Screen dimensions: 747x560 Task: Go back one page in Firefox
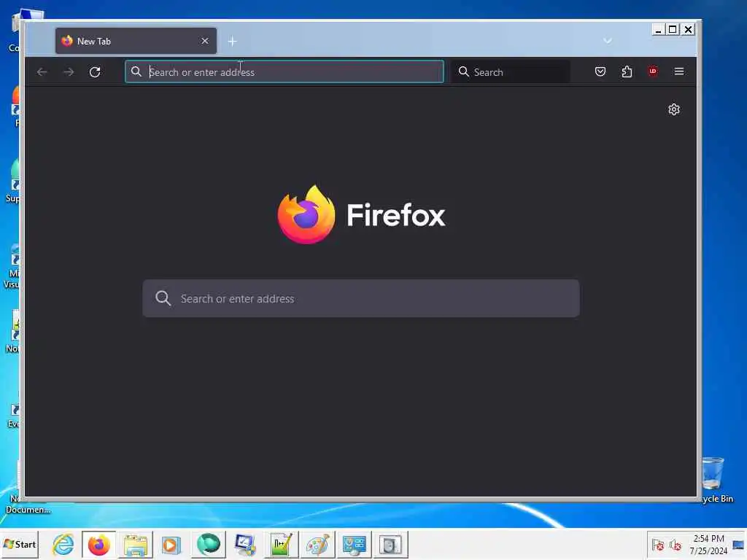click(x=42, y=72)
